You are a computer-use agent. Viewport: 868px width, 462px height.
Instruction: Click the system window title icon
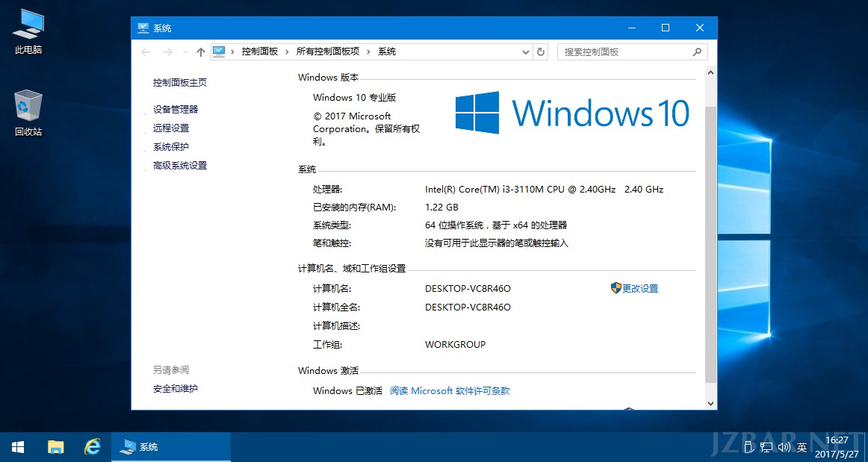pos(143,28)
